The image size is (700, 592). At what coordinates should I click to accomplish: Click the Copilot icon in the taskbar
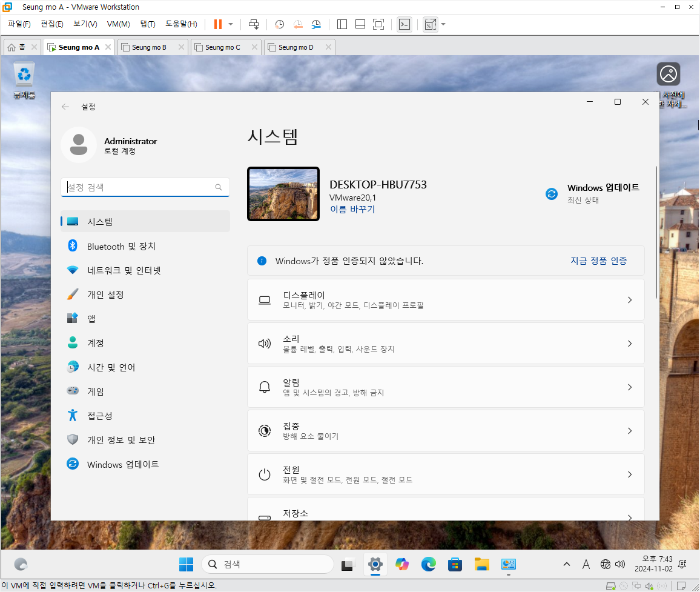click(402, 564)
